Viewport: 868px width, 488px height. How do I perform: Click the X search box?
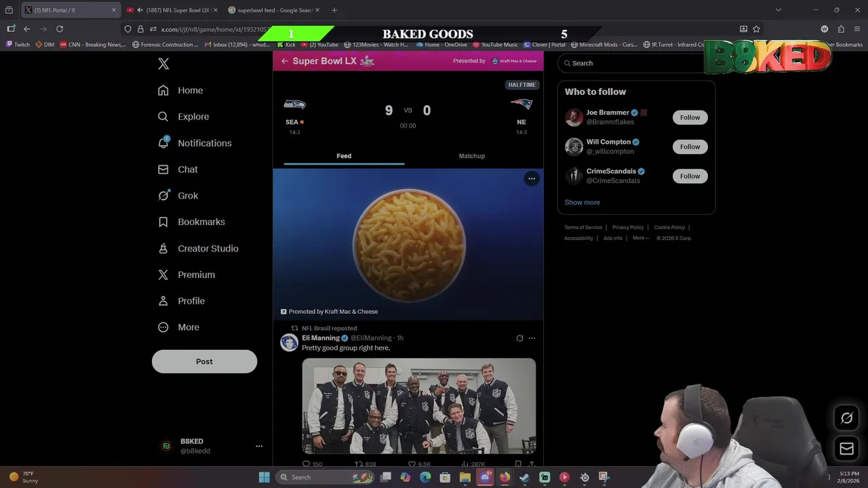point(634,63)
